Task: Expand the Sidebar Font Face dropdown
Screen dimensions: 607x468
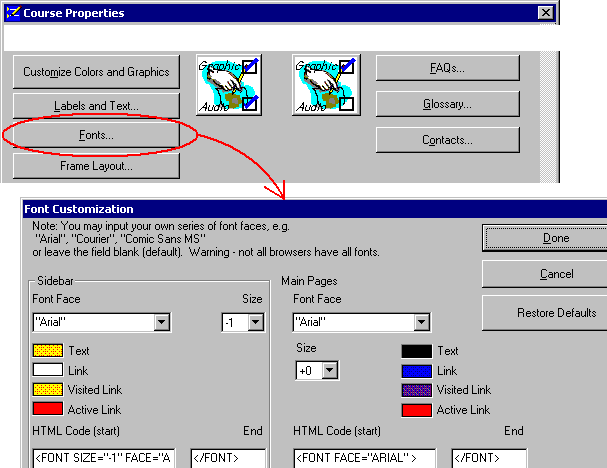Action: coord(162,322)
